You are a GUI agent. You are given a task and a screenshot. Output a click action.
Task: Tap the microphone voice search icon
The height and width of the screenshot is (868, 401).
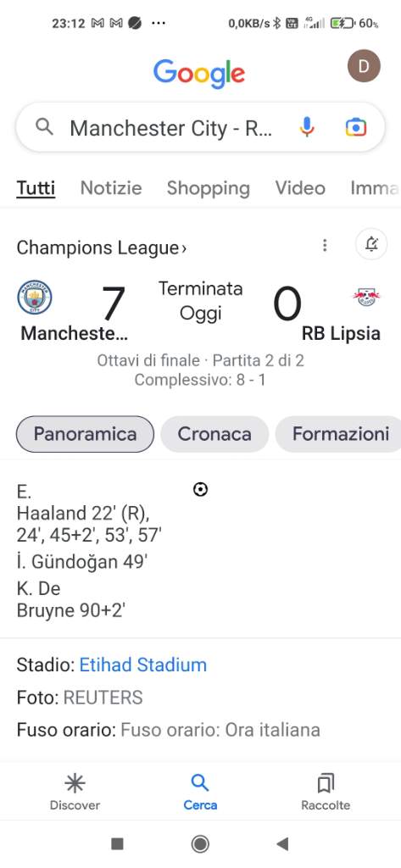(307, 127)
